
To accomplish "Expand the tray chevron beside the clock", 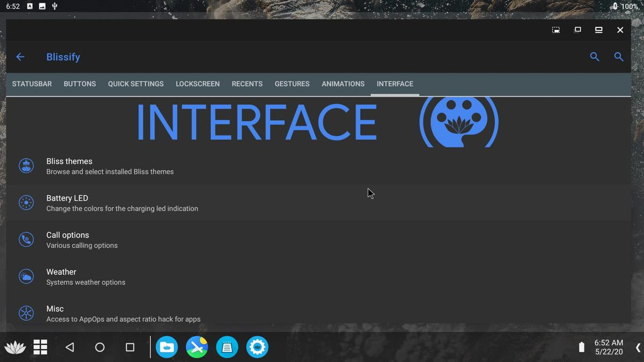I will pos(638,348).
